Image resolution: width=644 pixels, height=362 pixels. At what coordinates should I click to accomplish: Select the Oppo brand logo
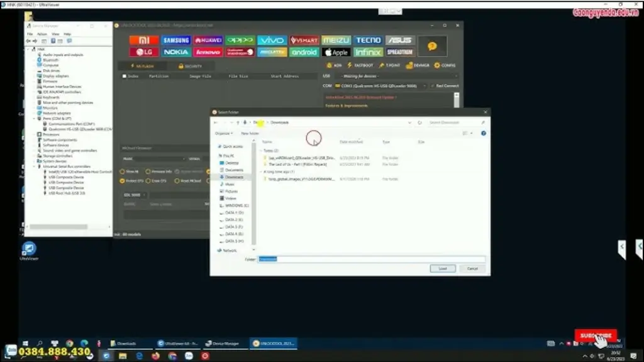pos(240,40)
